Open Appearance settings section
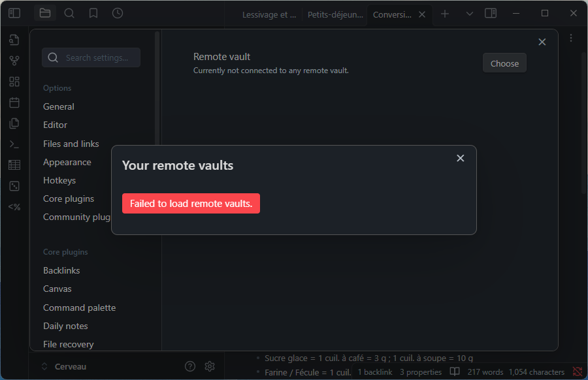This screenshot has height=380, width=588. 67,162
